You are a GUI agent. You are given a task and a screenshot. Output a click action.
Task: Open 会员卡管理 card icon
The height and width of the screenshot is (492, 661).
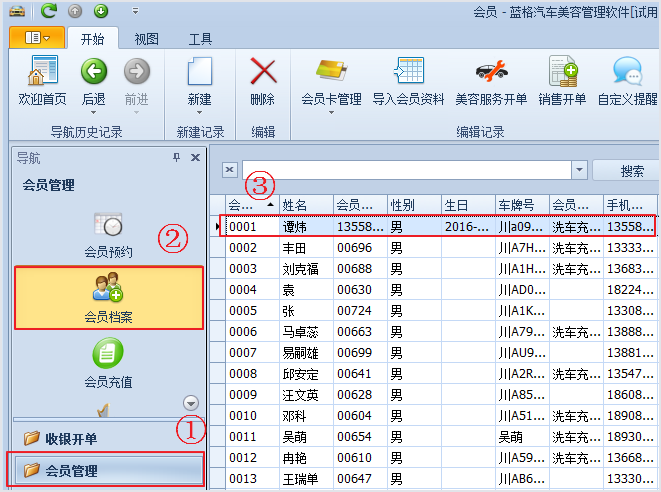pos(331,72)
